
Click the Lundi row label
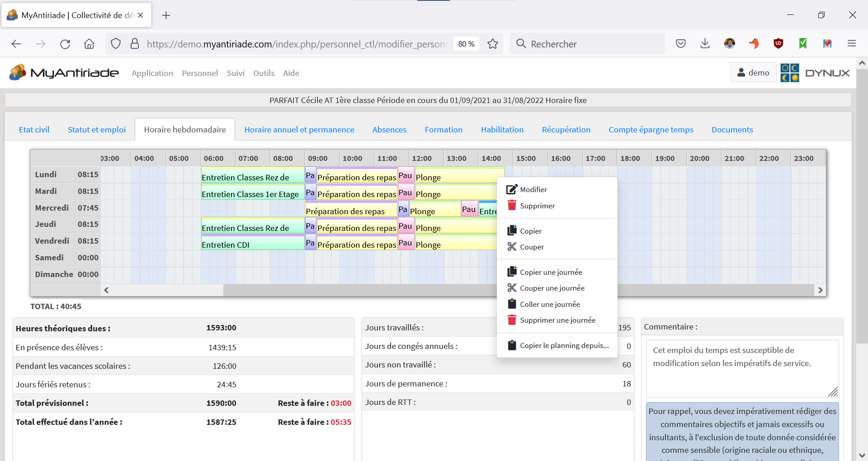[x=46, y=174]
